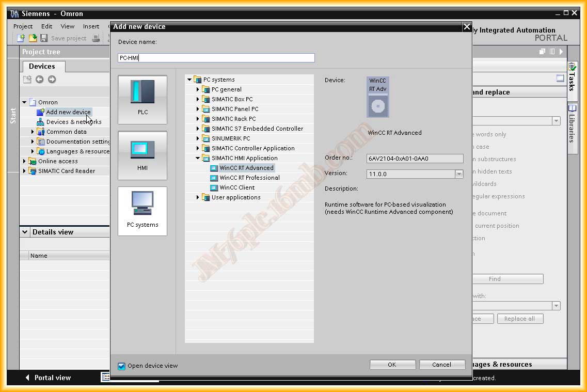Switch to Portal view
This screenshot has height=392, width=587.
point(48,378)
